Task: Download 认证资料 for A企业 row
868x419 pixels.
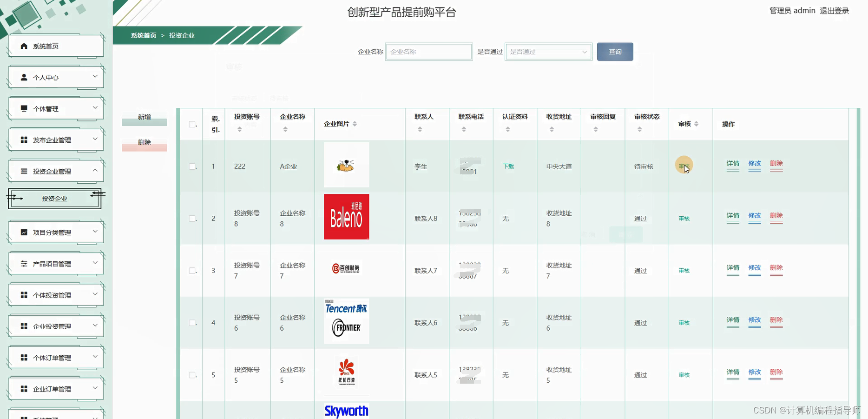Action: click(x=508, y=166)
